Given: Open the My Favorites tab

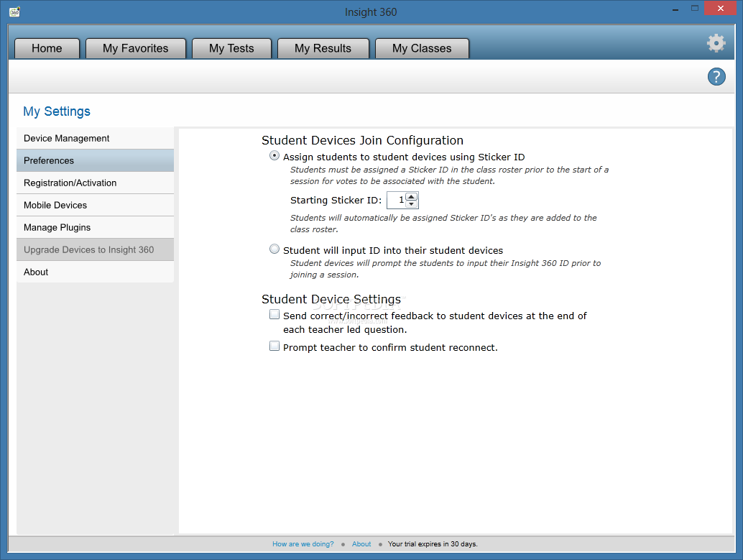Looking at the screenshot, I should tap(136, 48).
